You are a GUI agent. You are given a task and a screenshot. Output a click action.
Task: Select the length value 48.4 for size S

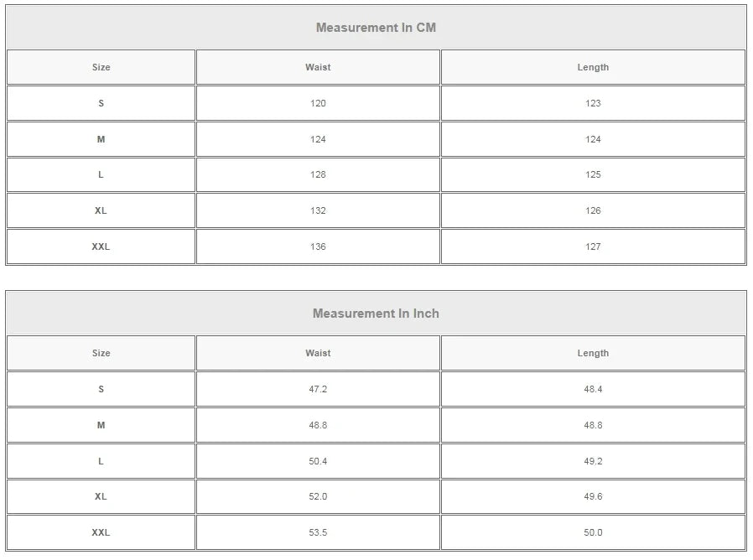pos(593,389)
